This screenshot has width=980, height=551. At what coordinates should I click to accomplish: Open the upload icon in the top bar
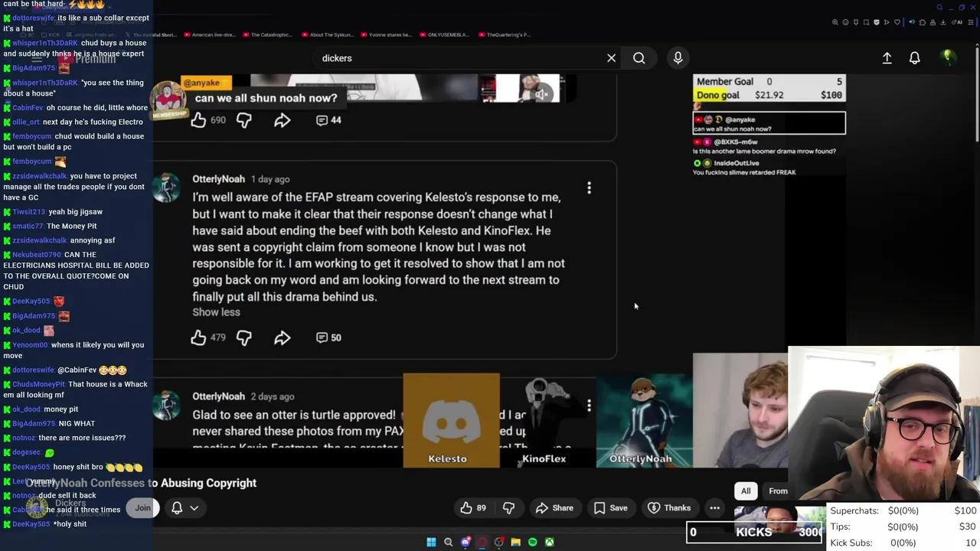point(887,58)
